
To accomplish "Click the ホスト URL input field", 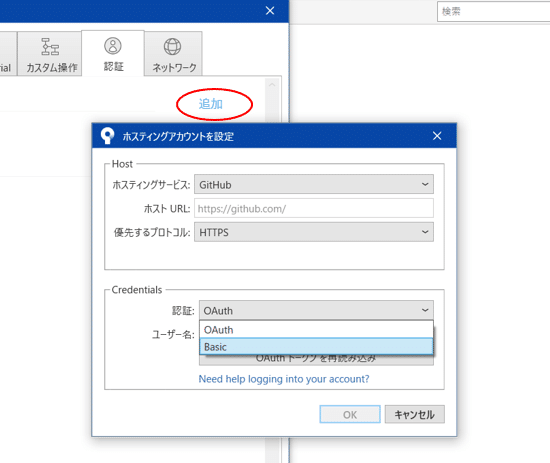I will (x=314, y=208).
